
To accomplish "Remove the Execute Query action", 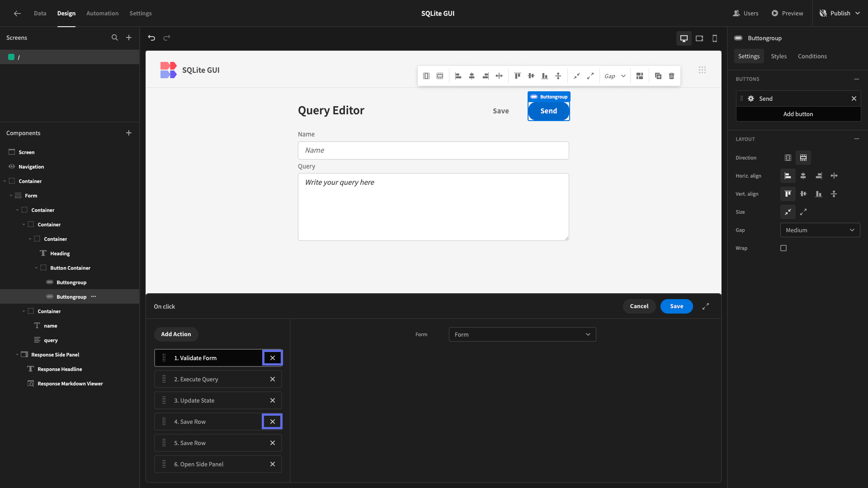I will tap(273, 379).
